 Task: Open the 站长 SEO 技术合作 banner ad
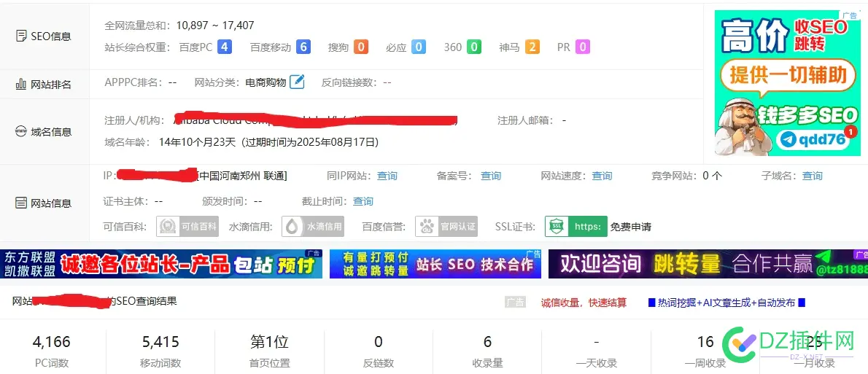tap(435, 264)
